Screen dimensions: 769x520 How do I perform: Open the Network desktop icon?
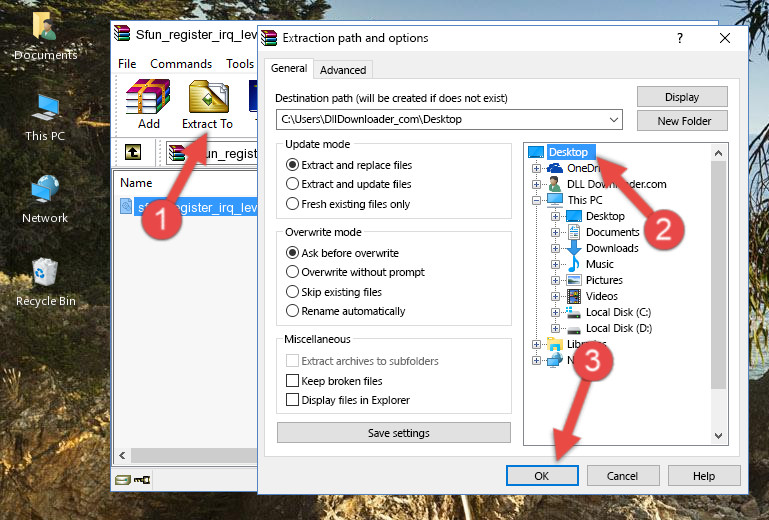[x=45, y=197]
